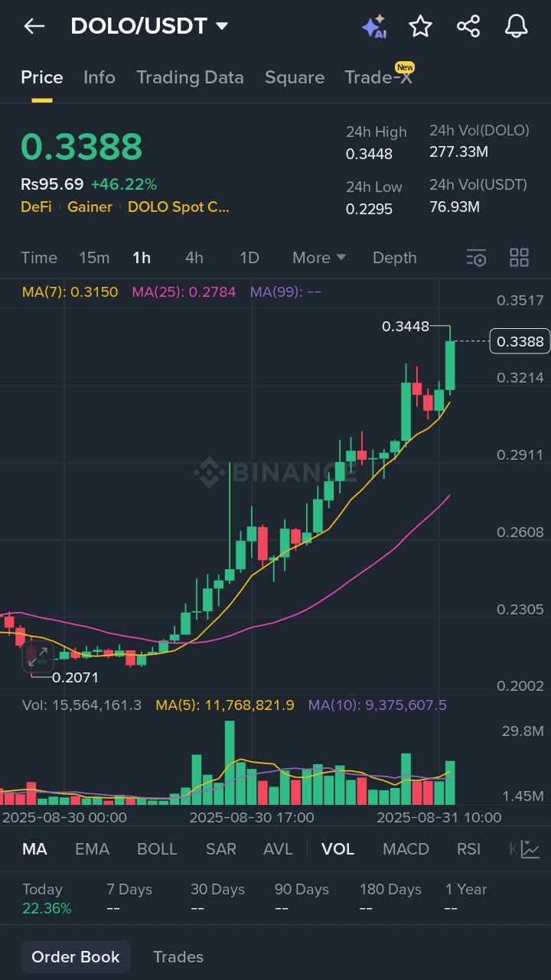
Task: Open the Trading Data tab
Action: click(x=190, y=77)
